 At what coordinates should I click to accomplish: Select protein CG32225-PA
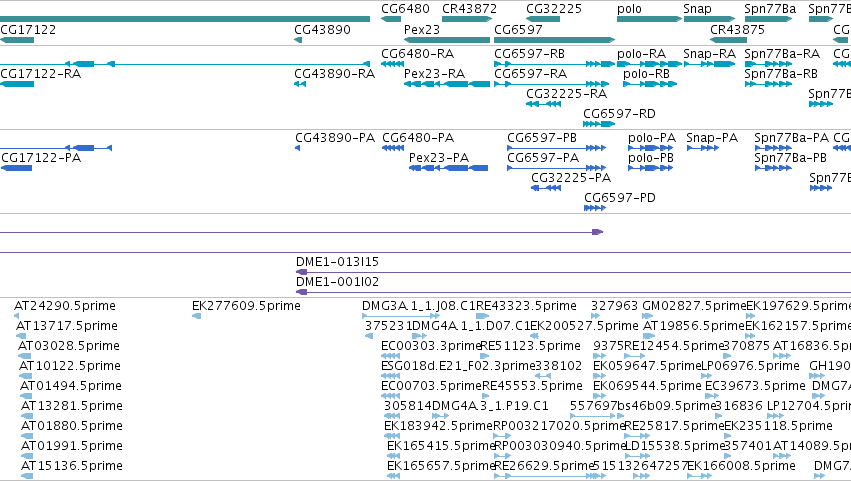click(571, 178)
